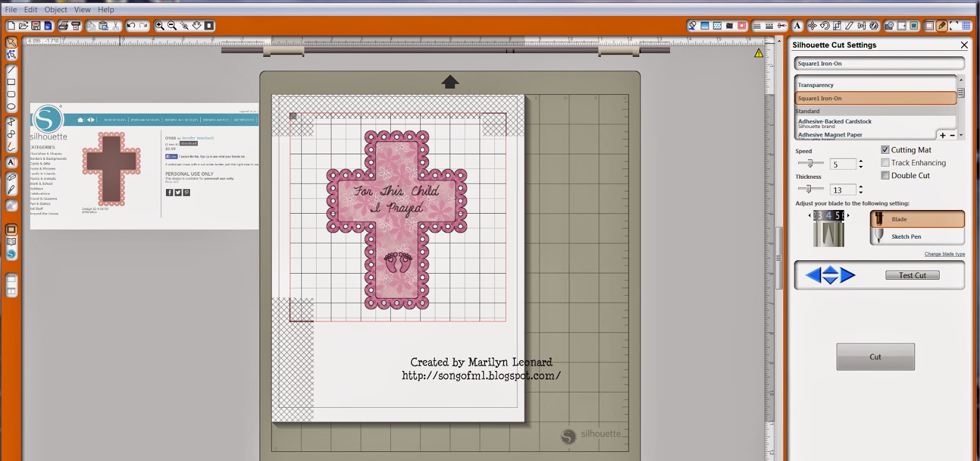This screenshot has height=461, width=980.
Task: Choose the Draw a Line tool
Action: (x=11, y=69)
